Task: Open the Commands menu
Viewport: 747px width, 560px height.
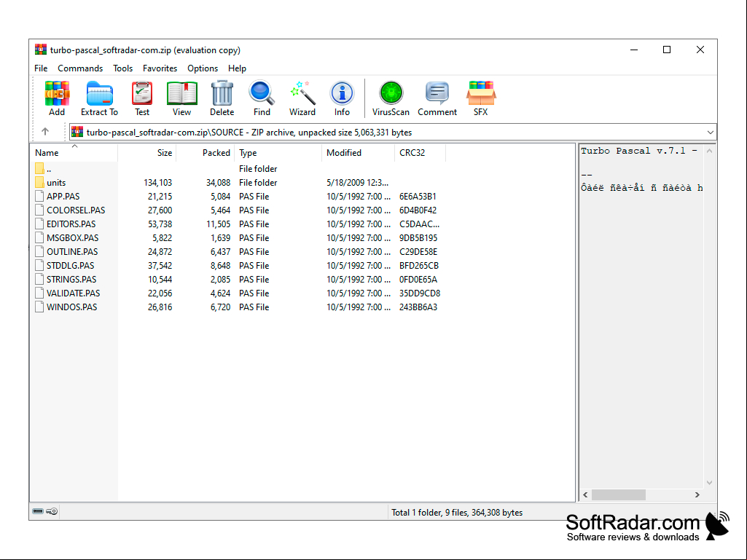Action: [80, 68]
